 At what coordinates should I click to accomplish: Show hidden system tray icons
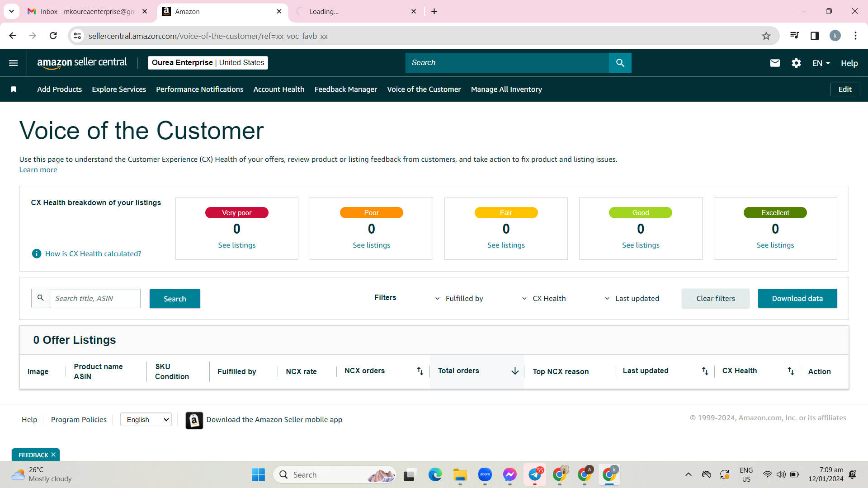tap(688, 474)
